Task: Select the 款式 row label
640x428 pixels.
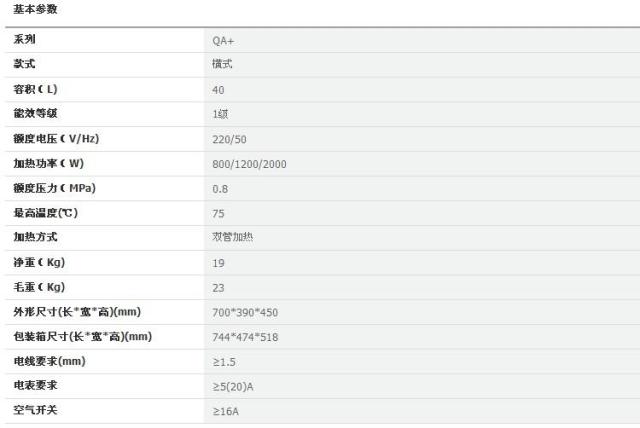Action: point(24,64)
